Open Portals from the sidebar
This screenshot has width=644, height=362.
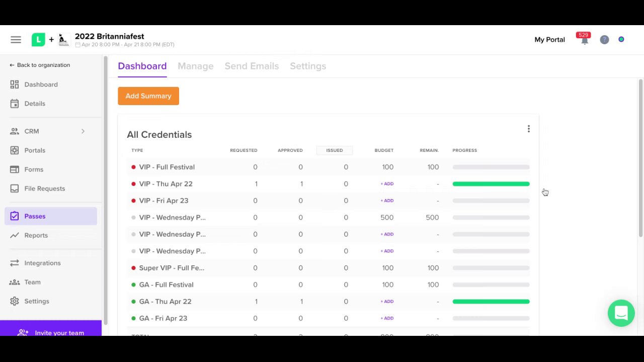(x=35, y=150)
